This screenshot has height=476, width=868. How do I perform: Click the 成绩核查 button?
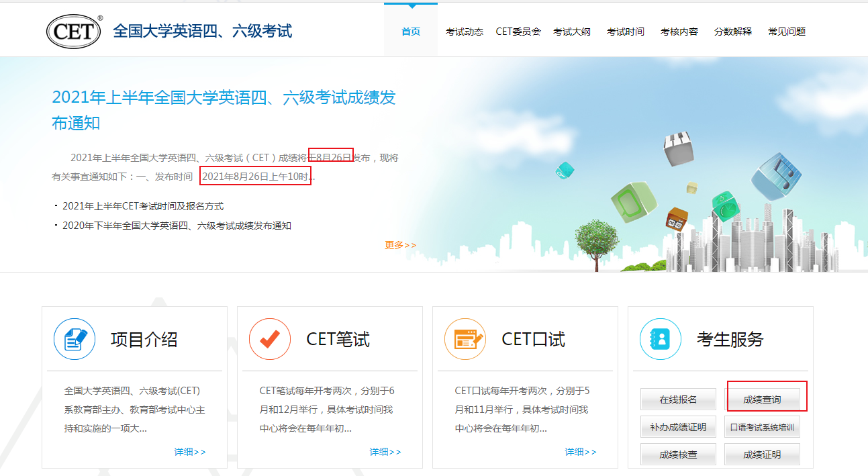678,455
